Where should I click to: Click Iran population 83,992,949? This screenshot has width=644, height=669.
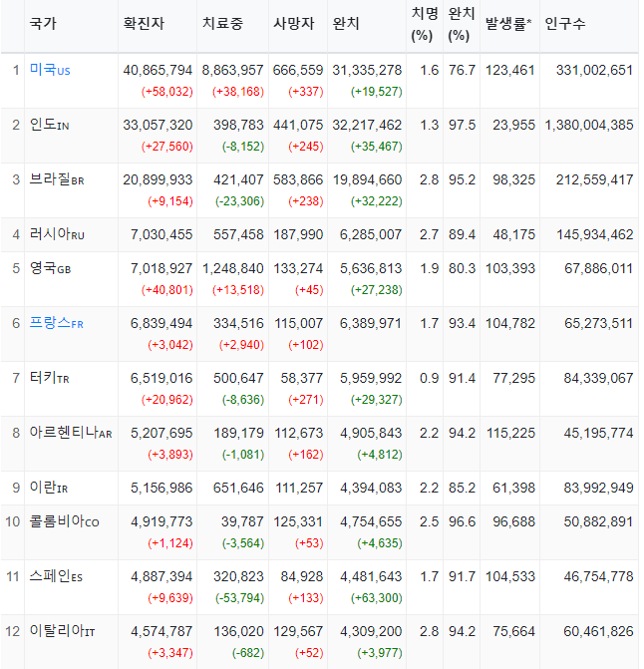(x=598, y=488)
